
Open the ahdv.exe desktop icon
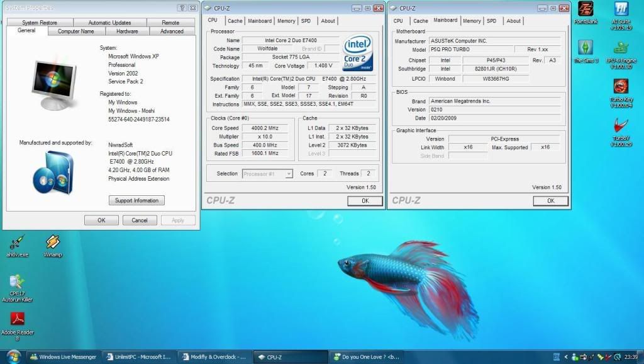pyautogui.click(x=17, y=242)
